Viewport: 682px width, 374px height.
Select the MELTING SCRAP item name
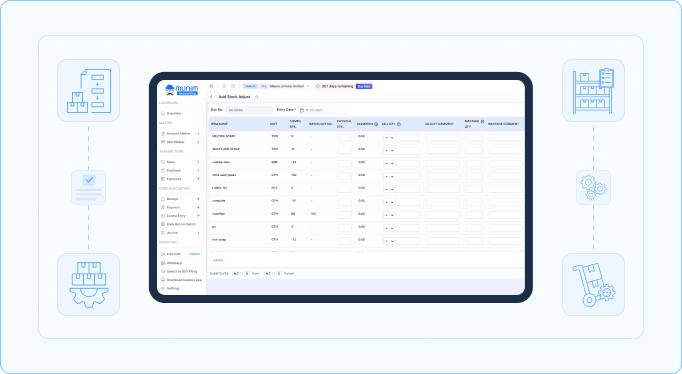(x=224, y=136)
